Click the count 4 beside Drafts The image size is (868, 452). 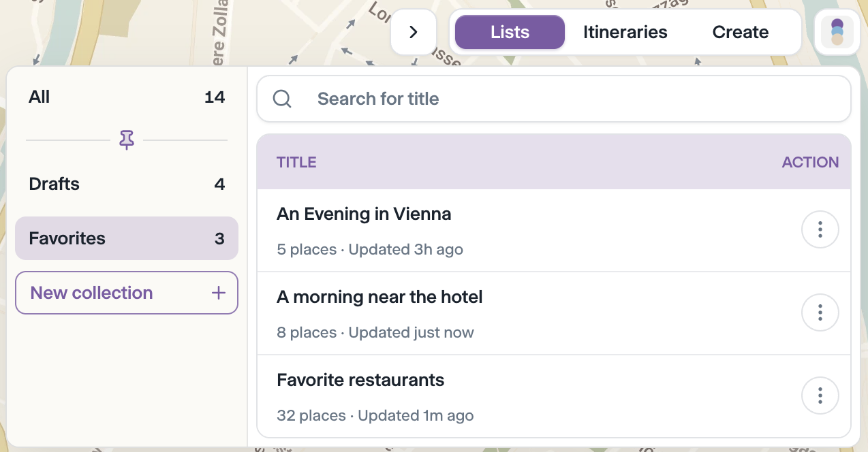click(219, 184)
